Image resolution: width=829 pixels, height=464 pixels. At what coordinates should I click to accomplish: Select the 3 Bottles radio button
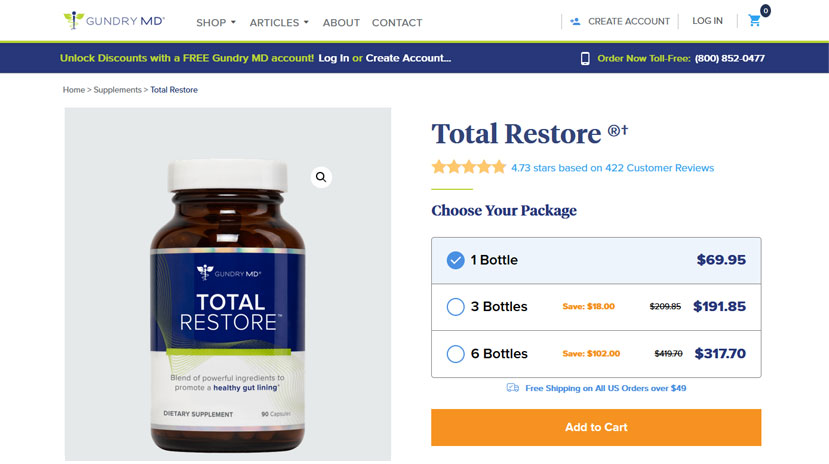click(x=455, y=307)
